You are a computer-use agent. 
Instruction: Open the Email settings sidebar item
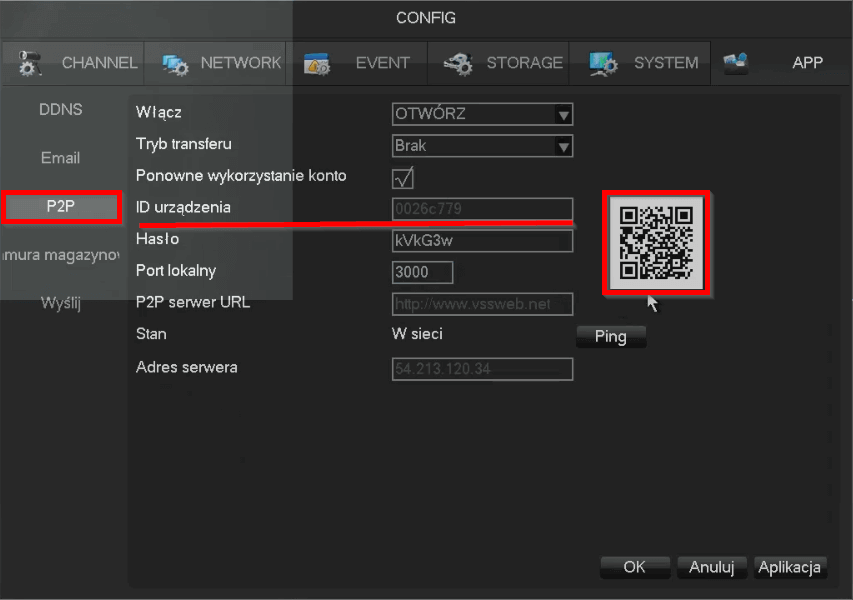click(x=60, y=158)
